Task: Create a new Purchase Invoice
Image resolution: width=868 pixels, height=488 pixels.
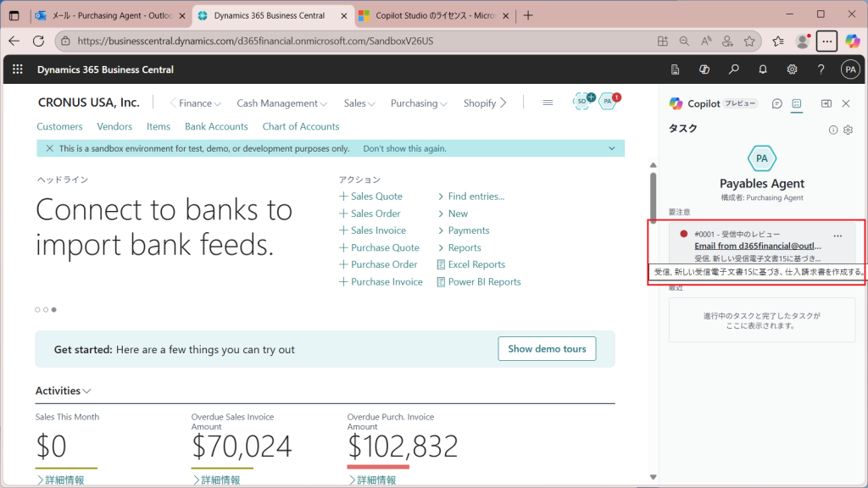Action: coord(381,281)
